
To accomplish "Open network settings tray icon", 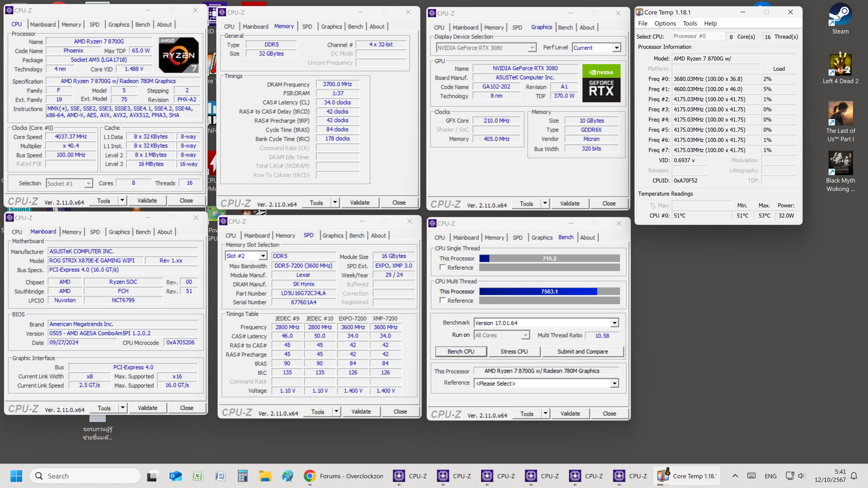I will pyautogui.click(x=790, y=476).
